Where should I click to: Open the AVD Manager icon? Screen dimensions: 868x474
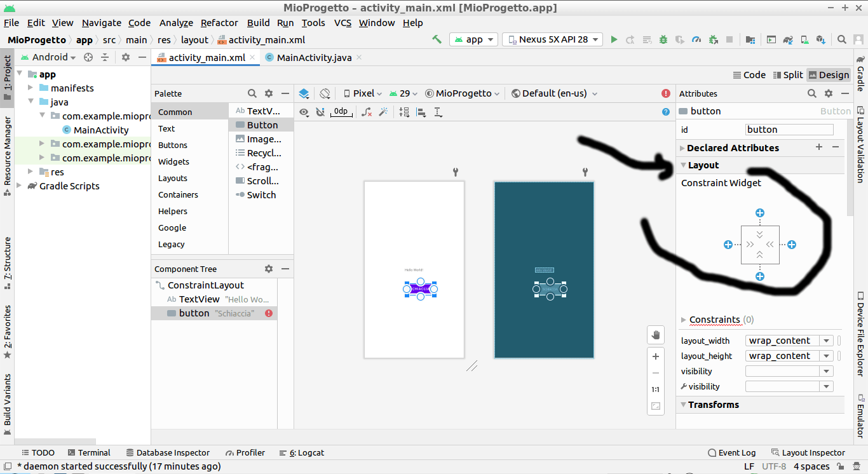tap(804, 39)
